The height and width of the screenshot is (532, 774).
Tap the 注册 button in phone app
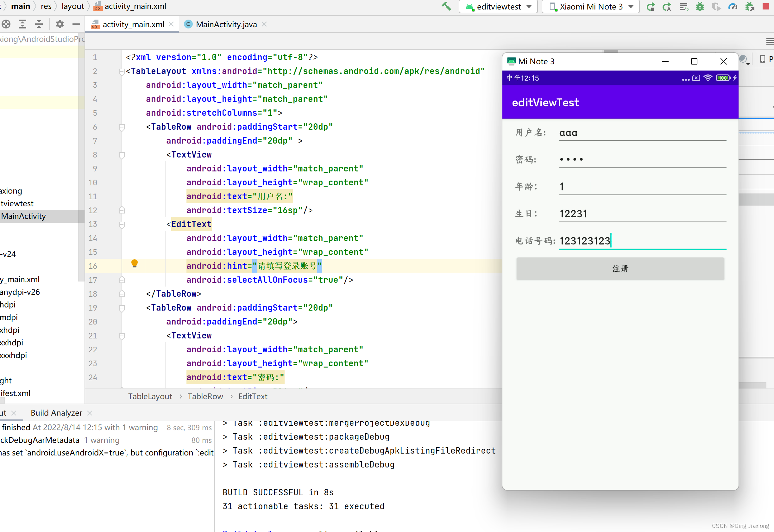(620, 269)
